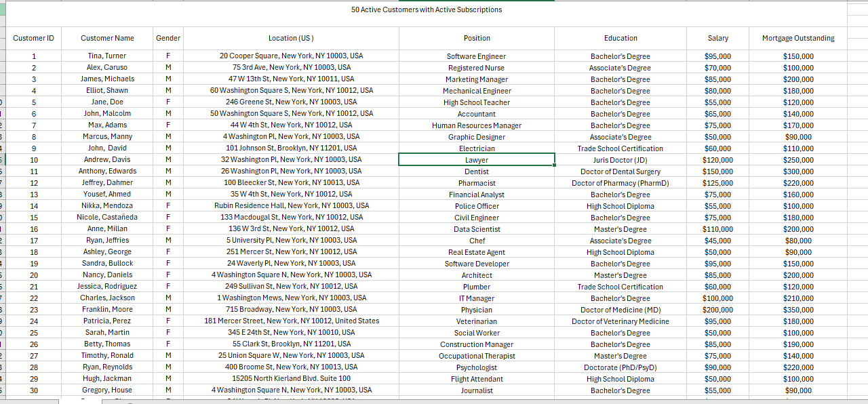This screenshot has height=404, width=868.
Task: Click the 'Customer ID' column header cell
Action: coord(34,38)
